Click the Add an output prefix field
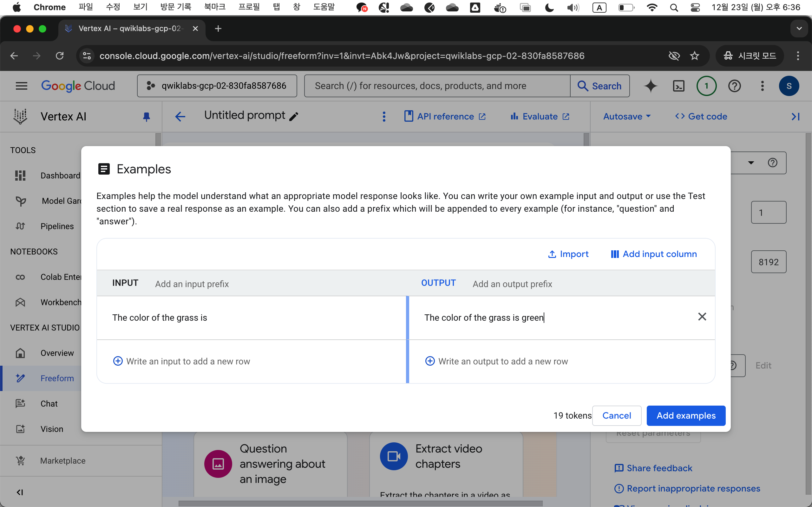 click(x=512, y=284)
